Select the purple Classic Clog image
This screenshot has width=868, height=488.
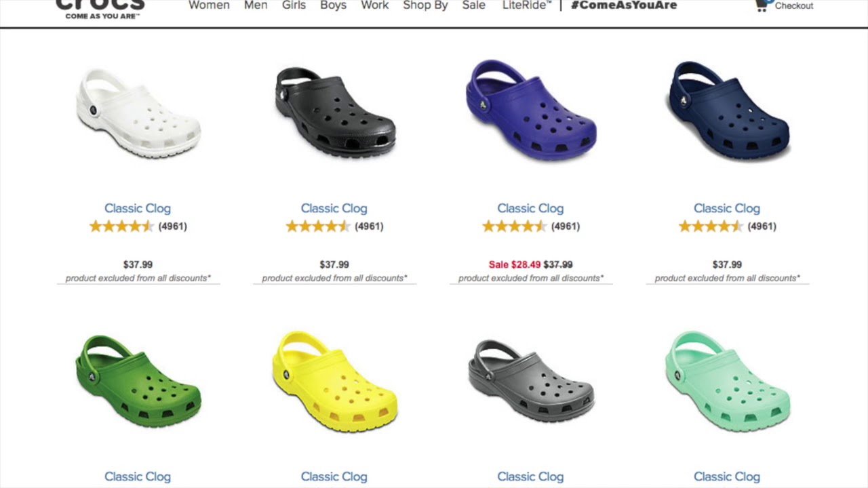click(x=530, y=110)
